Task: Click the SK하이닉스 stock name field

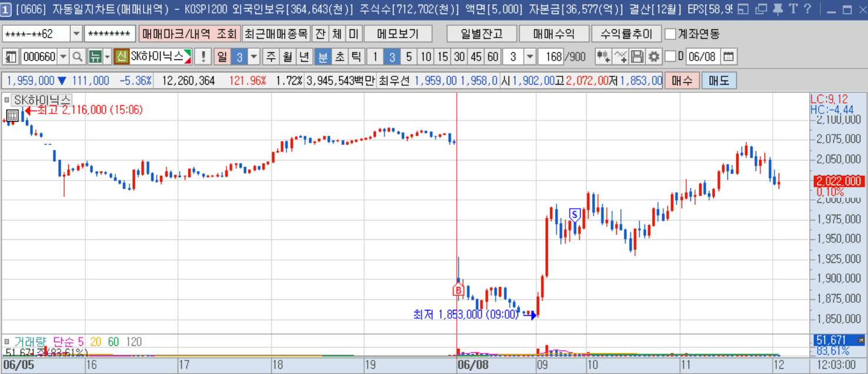Action: point(161,57)
